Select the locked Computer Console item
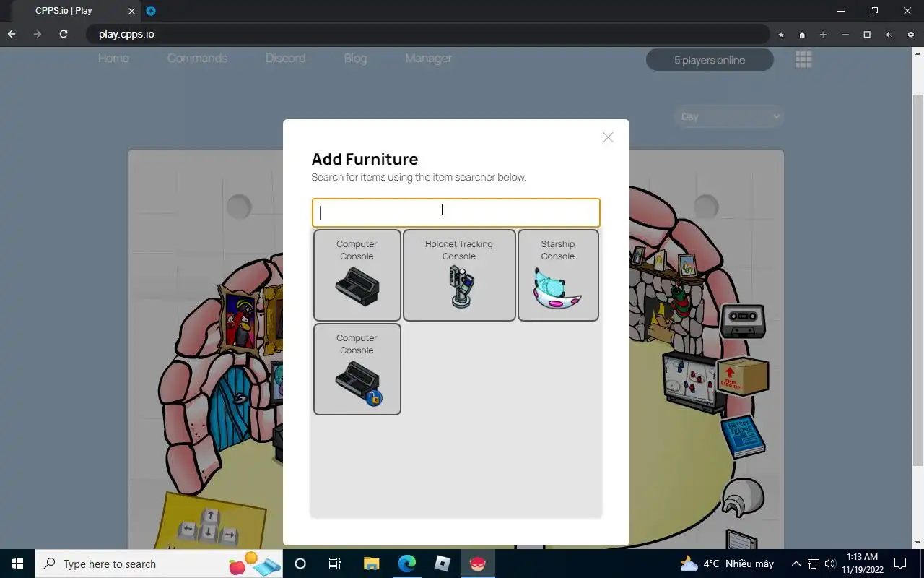Screen dimensions: 924x578 pyautogui.click(x=357, y=369)
